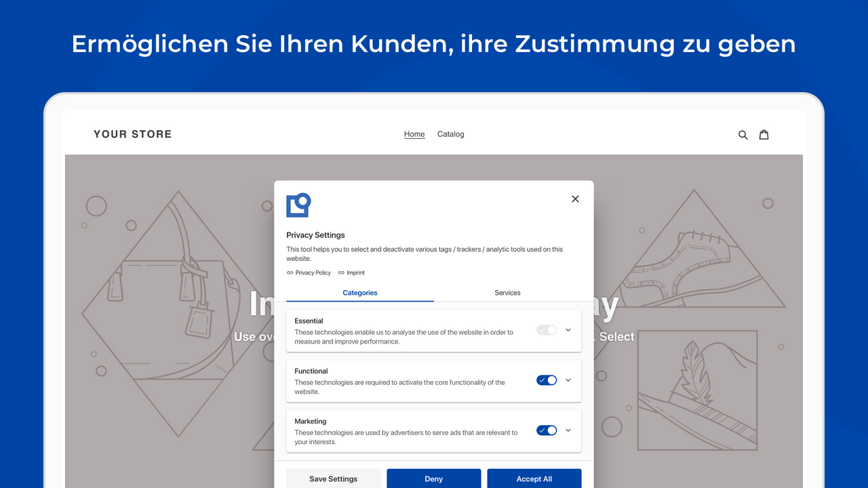The height and width of the screenshot is (488, 868).
Task: Click the Ermöglichen Sie Ihren Kunden headline
Action: 434,44
